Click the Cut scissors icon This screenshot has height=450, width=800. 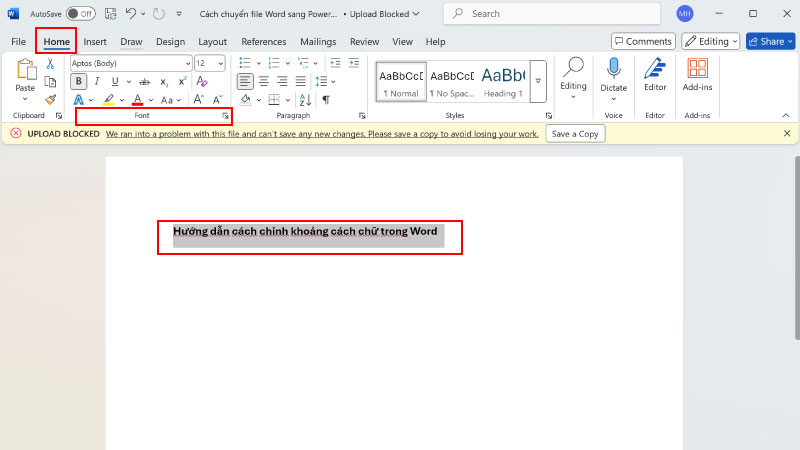pyautogui.click(x=50, y=64)
